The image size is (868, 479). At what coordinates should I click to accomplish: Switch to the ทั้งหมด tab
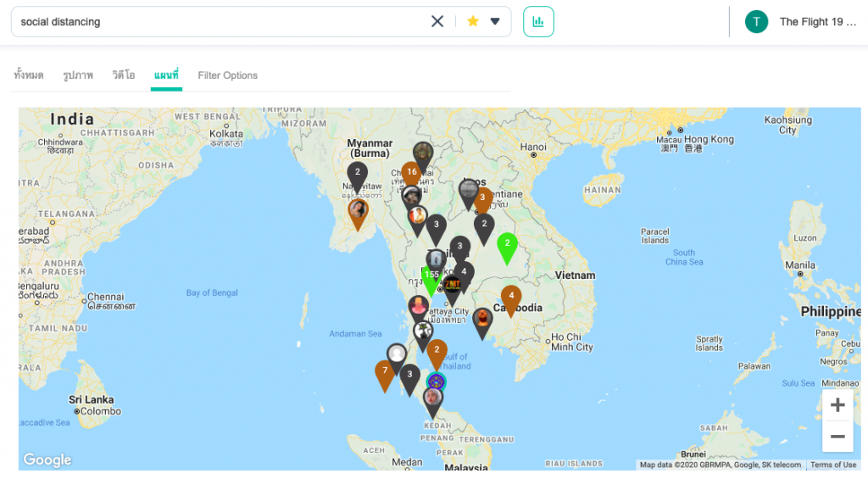tap(29, 75)
